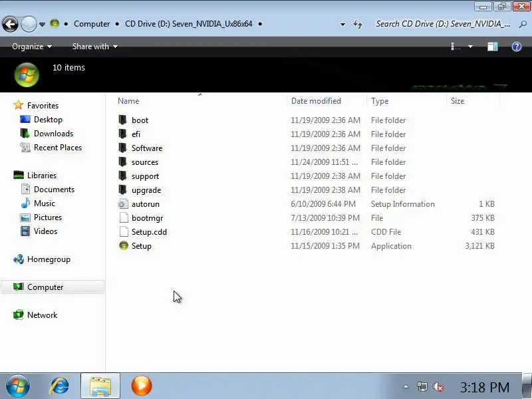Launch Internet Explorer from the taskbar

pos(60,386)
